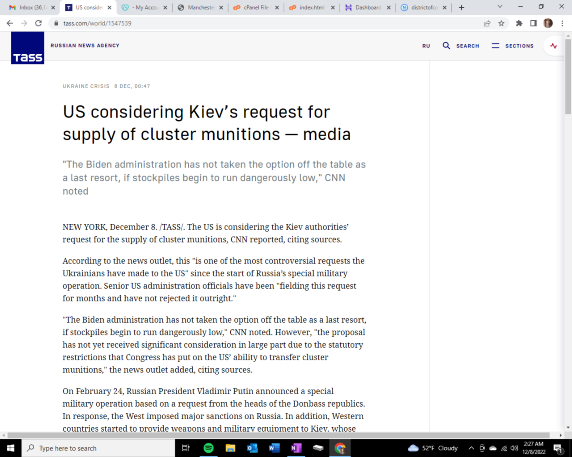Open Chrome three-dot menu
Image resolution: width=572 pixels, height=457 pixels.
pos(563,23)
